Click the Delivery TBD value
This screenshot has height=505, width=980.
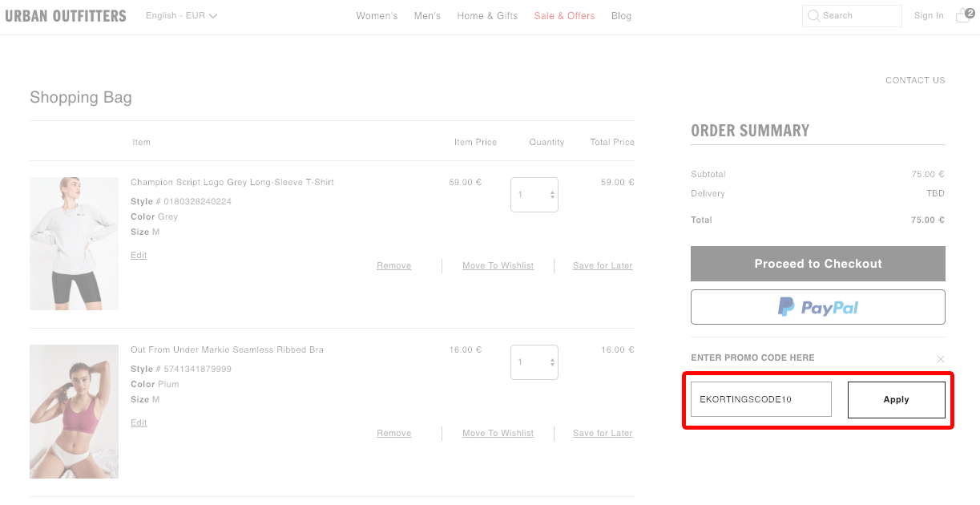935,193
